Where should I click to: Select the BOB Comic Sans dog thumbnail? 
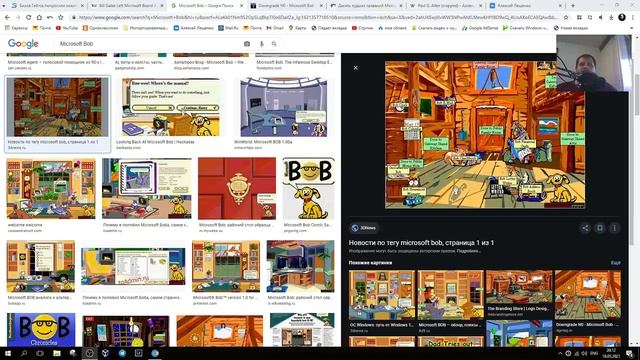[308, 188]
